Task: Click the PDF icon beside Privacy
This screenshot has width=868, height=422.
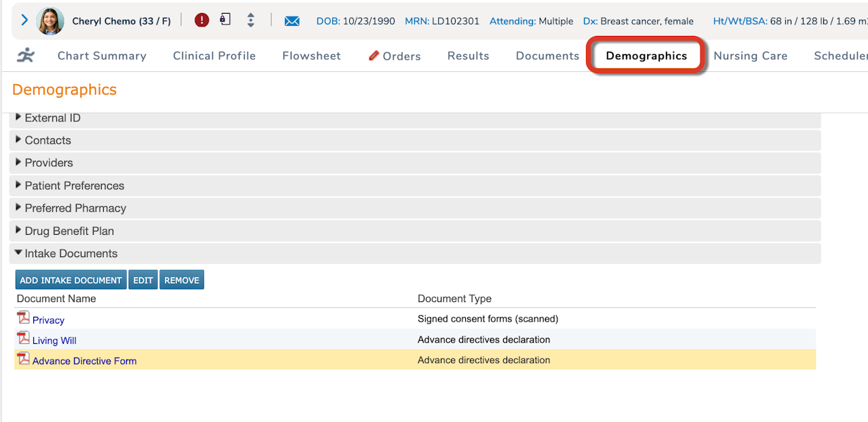Action: [24, 318]
